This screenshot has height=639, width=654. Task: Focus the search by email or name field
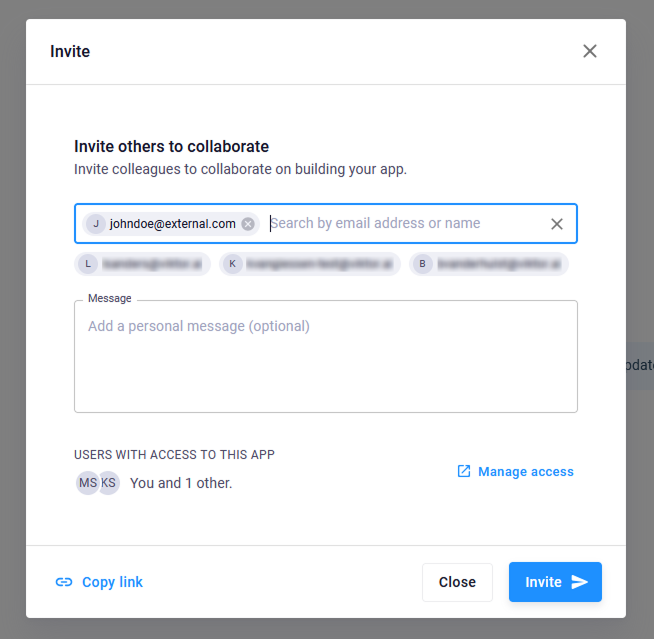[405, 224]
